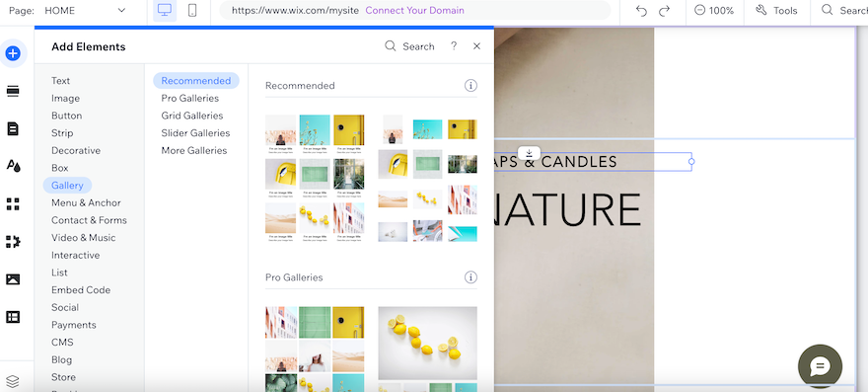Select Gallery element category
This screenshot has width=868, height=392.
(67, 186)
